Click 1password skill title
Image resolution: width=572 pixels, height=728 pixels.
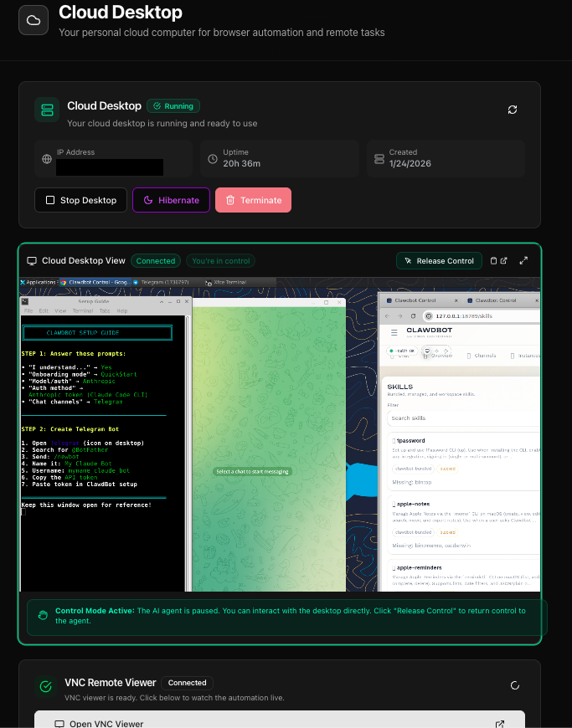410,441
